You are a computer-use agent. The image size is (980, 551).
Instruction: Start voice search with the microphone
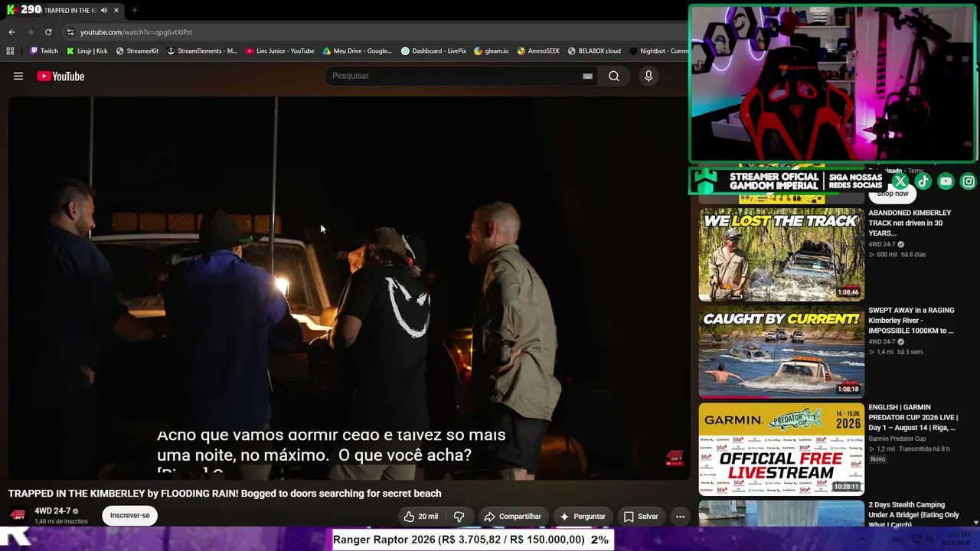coord(648,76)
